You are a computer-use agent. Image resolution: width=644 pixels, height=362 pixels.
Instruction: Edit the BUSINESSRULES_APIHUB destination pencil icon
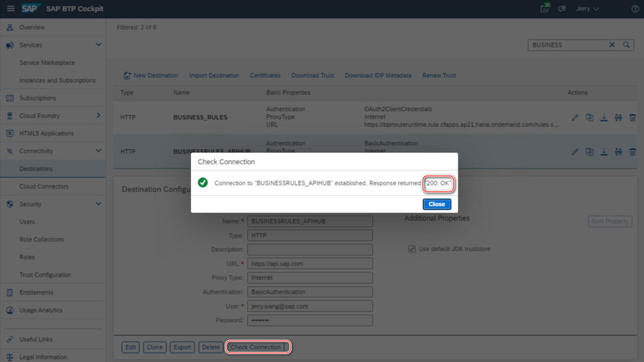point(575,152)
